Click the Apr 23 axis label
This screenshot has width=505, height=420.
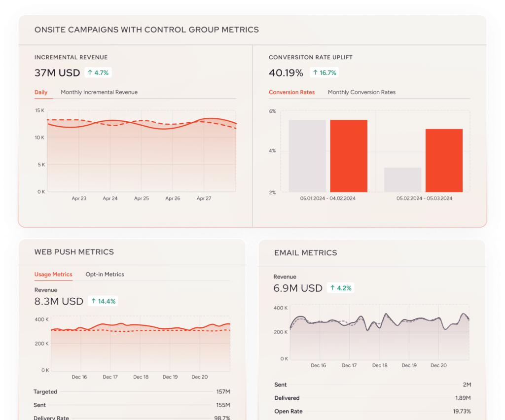point(79,198)
